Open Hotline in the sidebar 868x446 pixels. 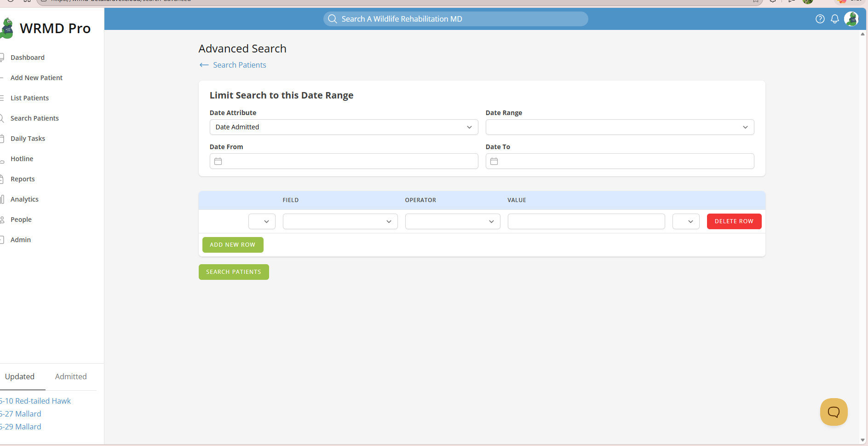[x=22, y=159]
